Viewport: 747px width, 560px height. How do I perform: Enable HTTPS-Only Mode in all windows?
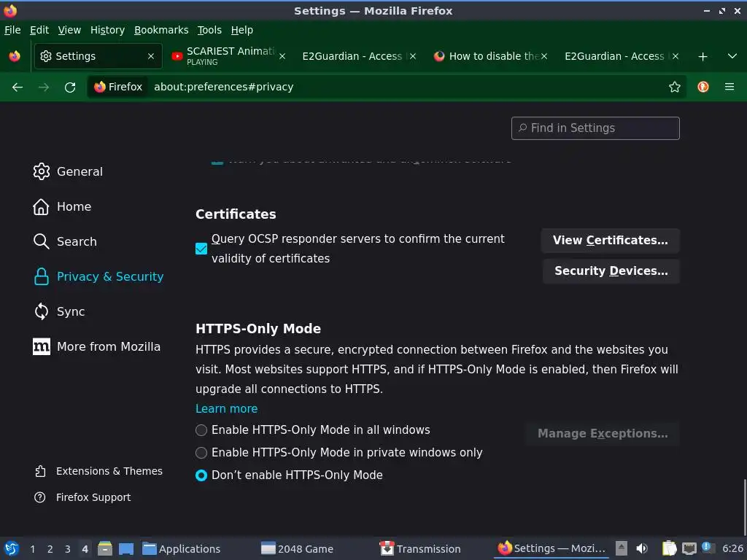click(201, 430)
